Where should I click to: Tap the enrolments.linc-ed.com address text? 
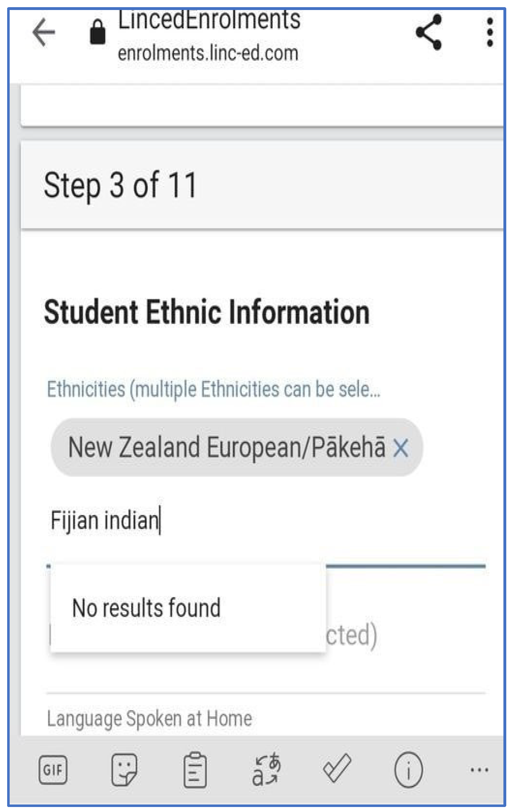pyautogui.click(x=208, y=53)
